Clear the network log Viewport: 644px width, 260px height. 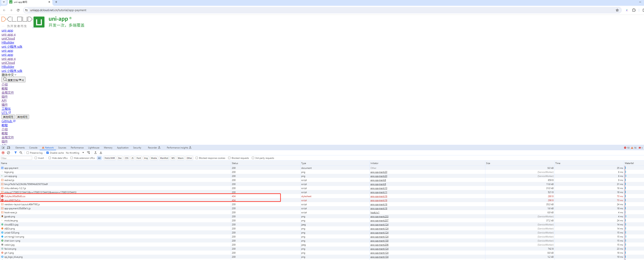(8, 153)
